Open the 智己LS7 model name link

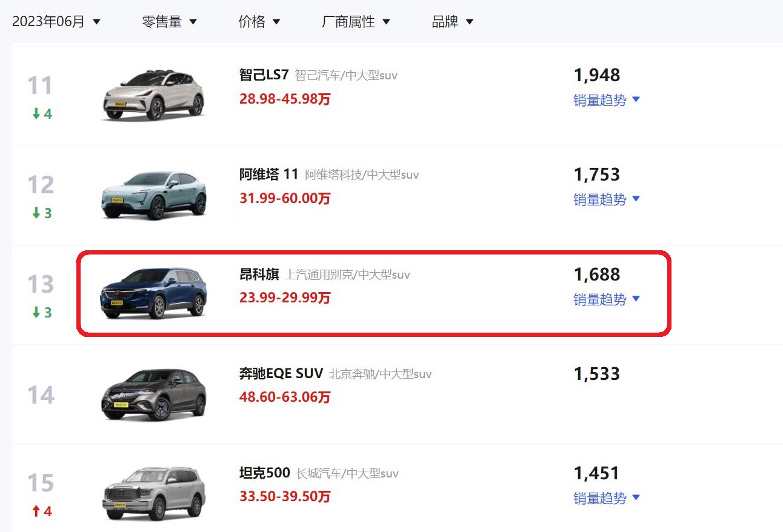point(264,75)
